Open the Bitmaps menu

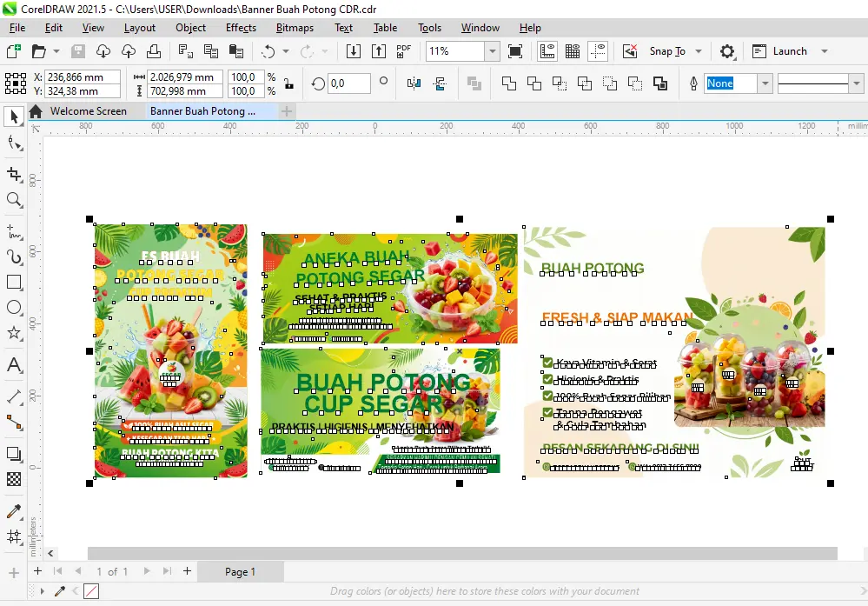pyautogui.click(x=295, y=28)
